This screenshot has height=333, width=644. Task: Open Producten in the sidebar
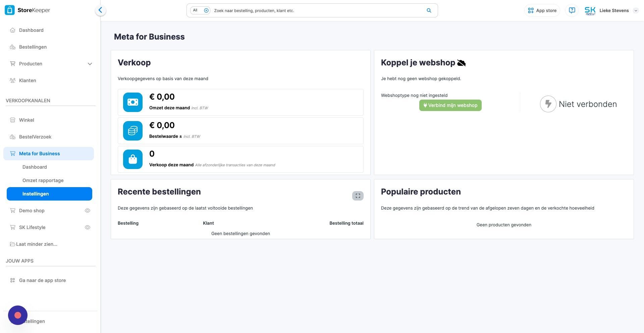click(x=31, y=64)
